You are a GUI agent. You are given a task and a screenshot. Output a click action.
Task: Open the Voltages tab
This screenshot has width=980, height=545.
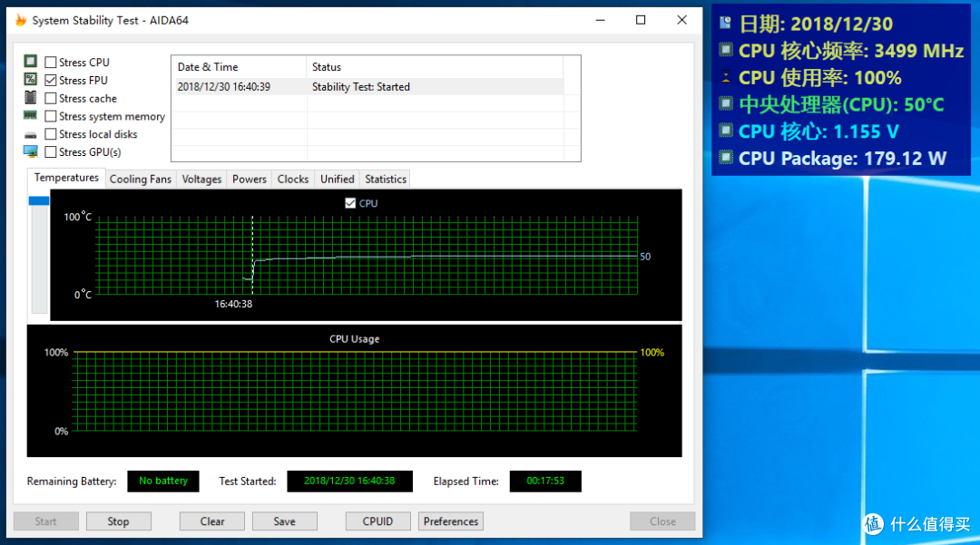coord(201,180)
